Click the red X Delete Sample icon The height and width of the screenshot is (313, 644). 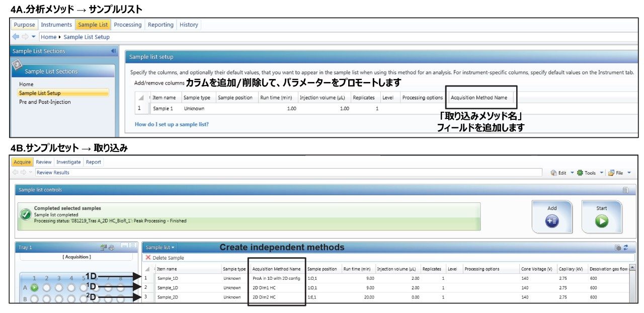(x=148, y=258)
